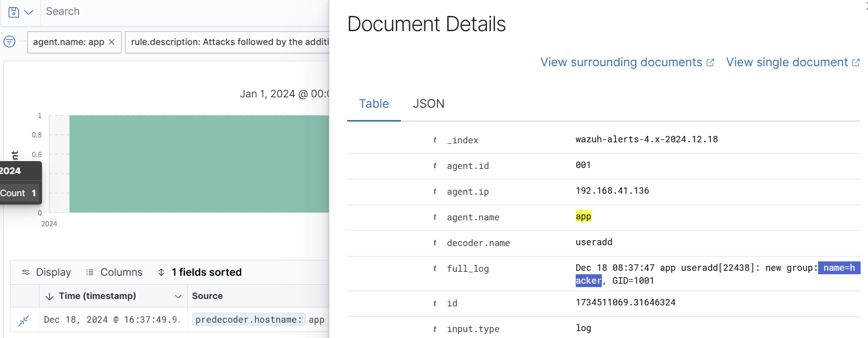The height and width of the screenshot is (338, 868).
Task: Collapse document details with row toggle icon
Action: pyautogui.click(x=24, y=320)
